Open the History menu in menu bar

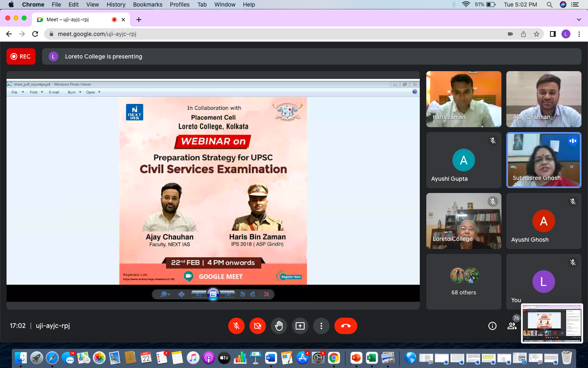pyautogui.click(x=116, y=4)
